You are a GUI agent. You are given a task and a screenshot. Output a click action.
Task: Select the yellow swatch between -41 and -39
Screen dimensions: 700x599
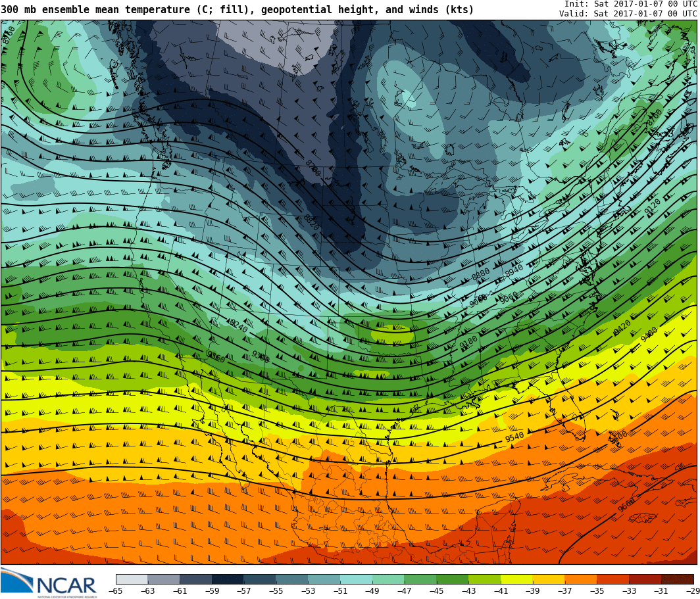(x=516, y=579)
